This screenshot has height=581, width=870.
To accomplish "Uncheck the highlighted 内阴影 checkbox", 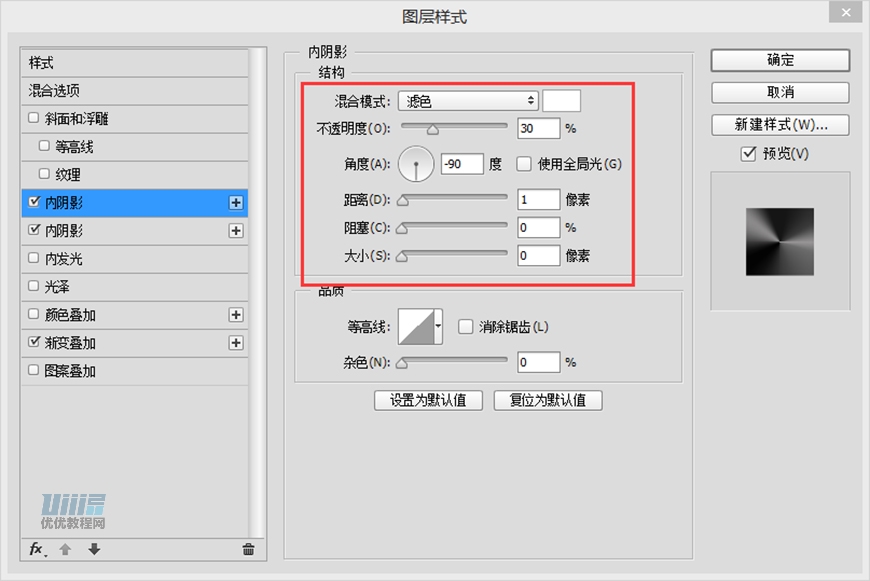I will click(x=34, y=202).
